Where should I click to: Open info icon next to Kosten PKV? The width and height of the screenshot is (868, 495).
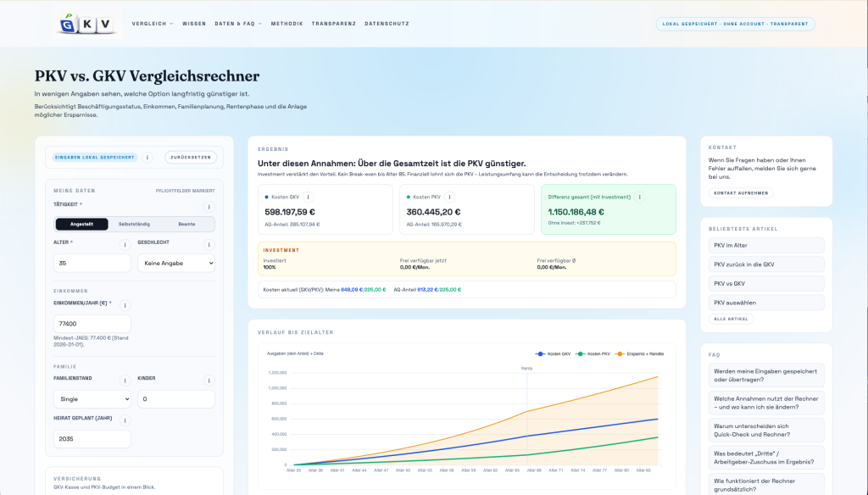pyautogui.click(x=449, y=197)
